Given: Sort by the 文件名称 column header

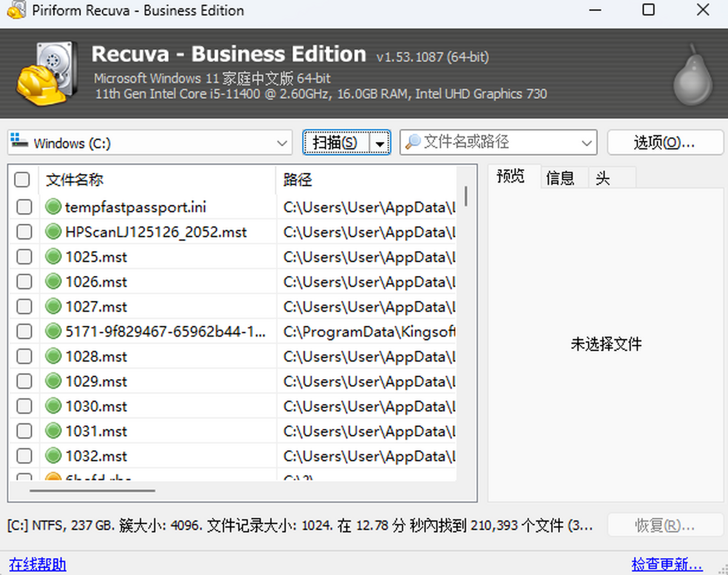Looking at the screenshot, I should coord(158,180).
